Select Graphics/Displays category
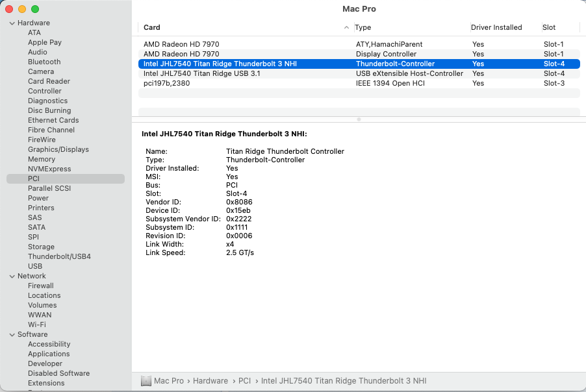Screen dimensions: 586x392 [x=58, y=149]
